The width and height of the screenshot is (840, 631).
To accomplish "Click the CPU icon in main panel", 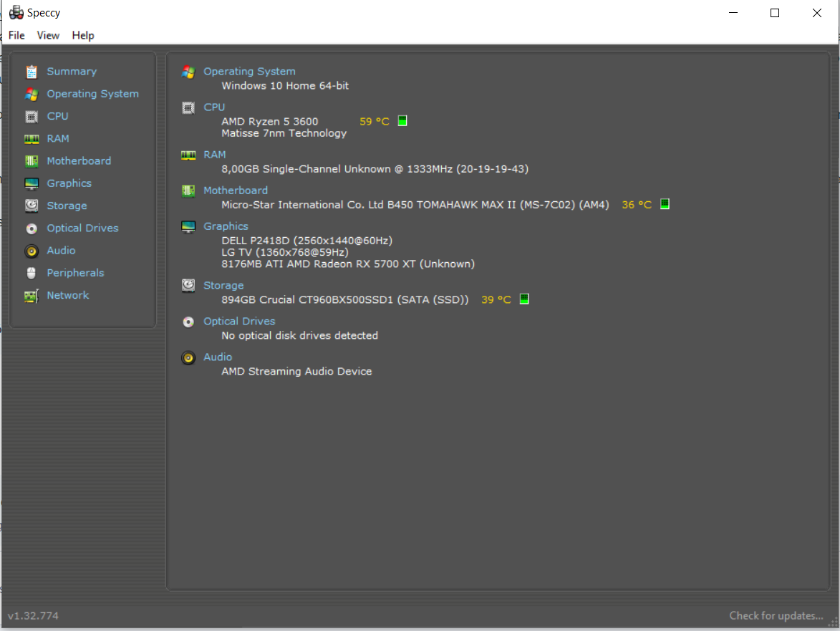I will pyautogui.click(x=188, y=107).
